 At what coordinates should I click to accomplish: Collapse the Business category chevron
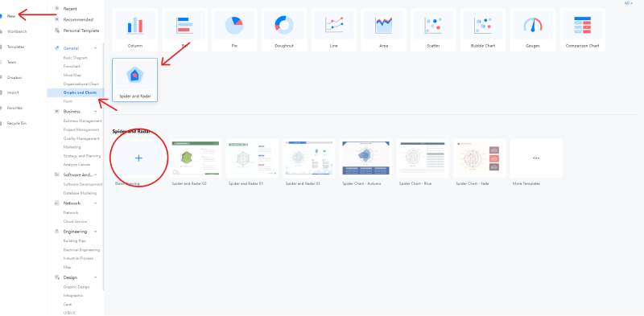pos(96,112)
